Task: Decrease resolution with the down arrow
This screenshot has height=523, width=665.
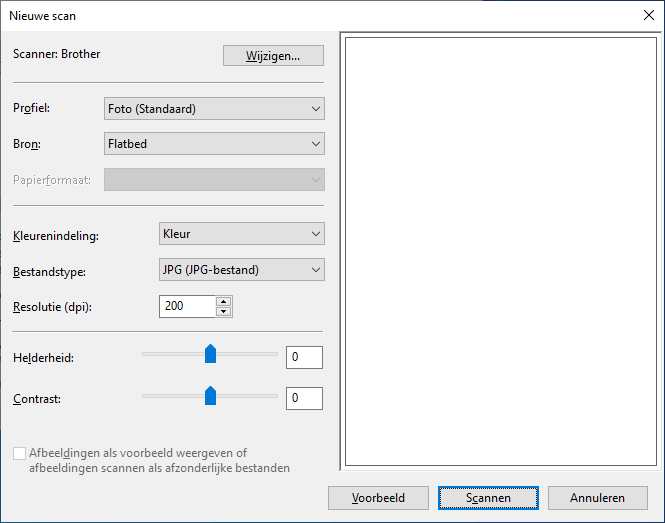Action: click(224, 311)
